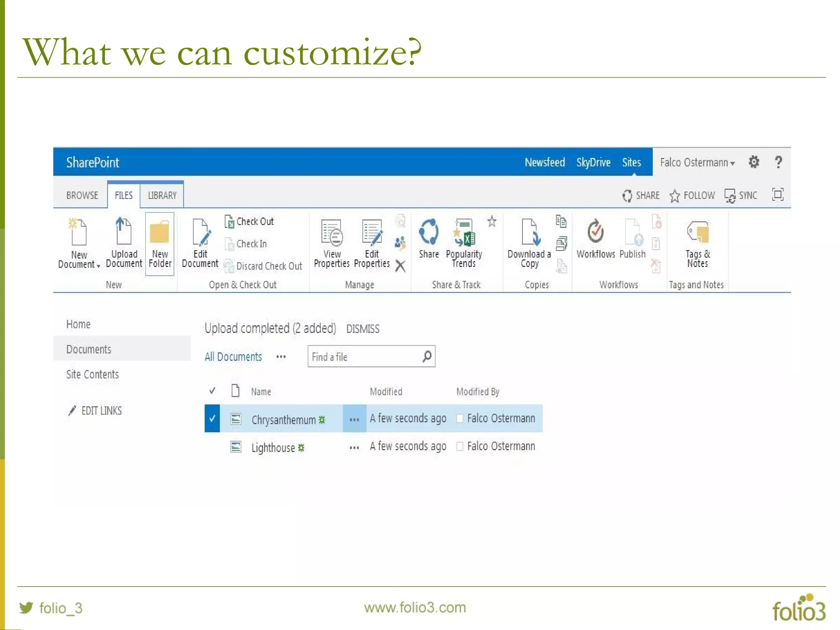The width and height of the screenshot is (840, 630).
Task: Toggle the select-all checkmark in header
Action: point(212,390)
